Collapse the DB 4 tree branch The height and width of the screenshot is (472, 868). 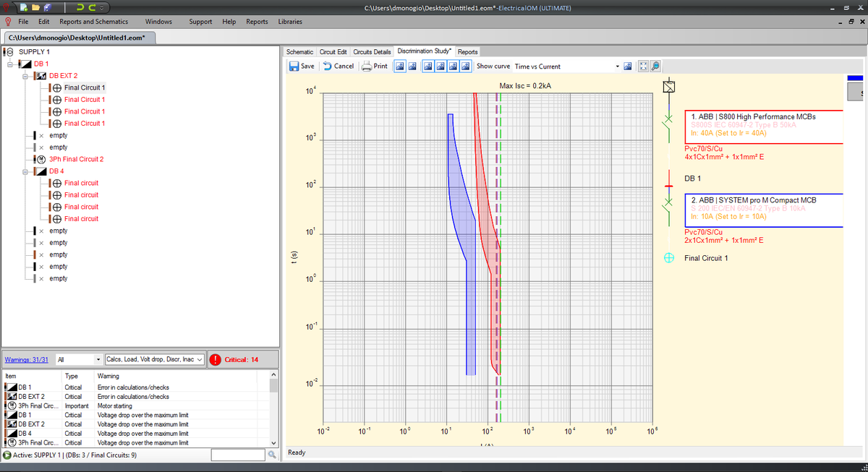click(x=26, y=171)
